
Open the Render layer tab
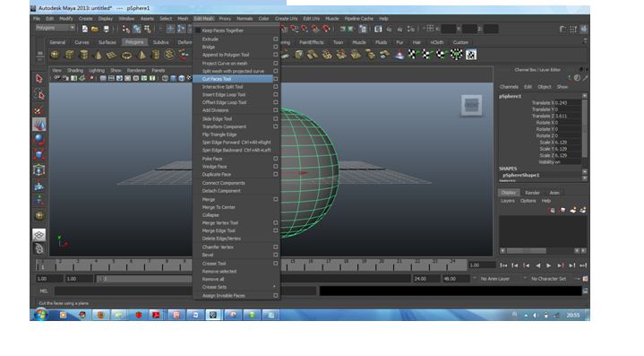coord(532,193)
